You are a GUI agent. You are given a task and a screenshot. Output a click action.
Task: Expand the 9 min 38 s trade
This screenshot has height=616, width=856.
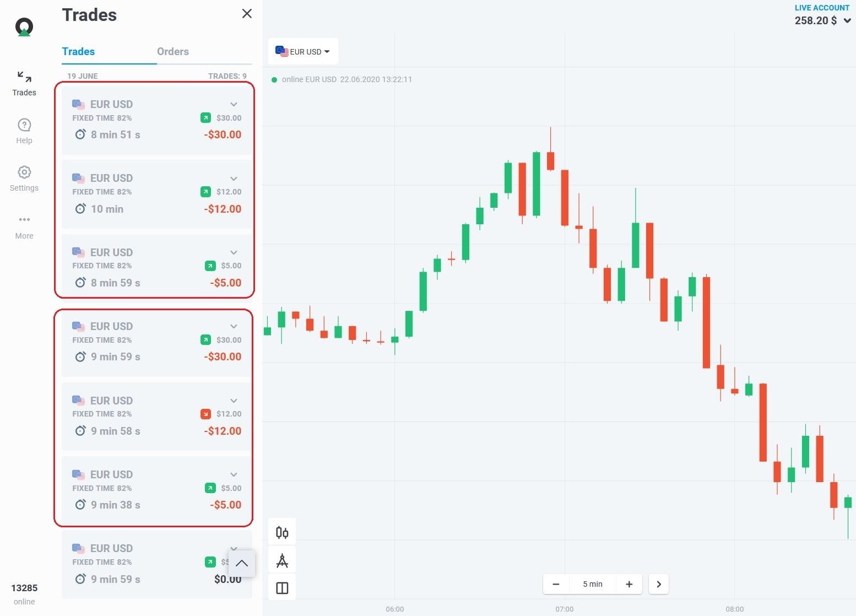(234, 474)
